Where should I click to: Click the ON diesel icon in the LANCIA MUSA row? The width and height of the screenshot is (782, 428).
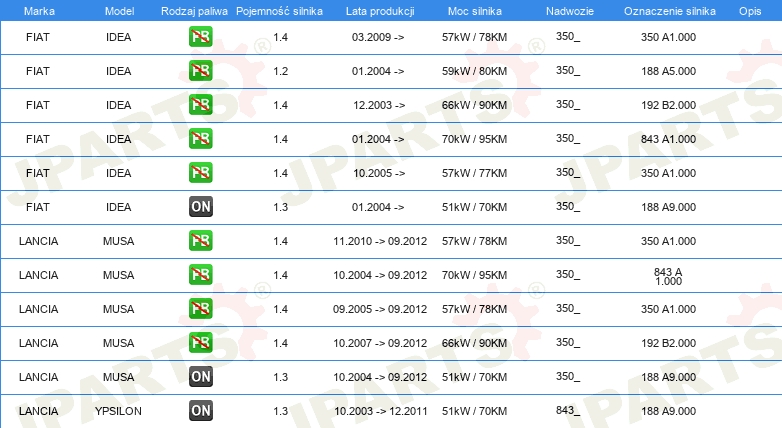point(200,377)
